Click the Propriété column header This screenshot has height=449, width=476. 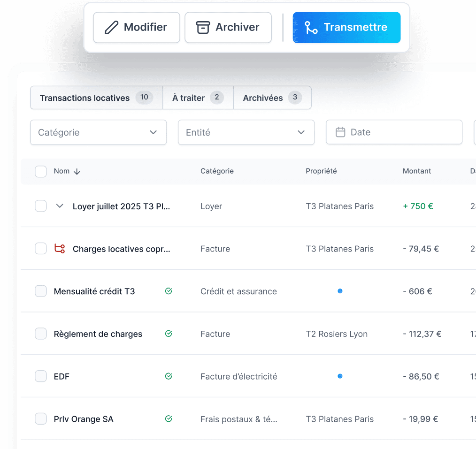pyautogui.click(x=321, y=171)
